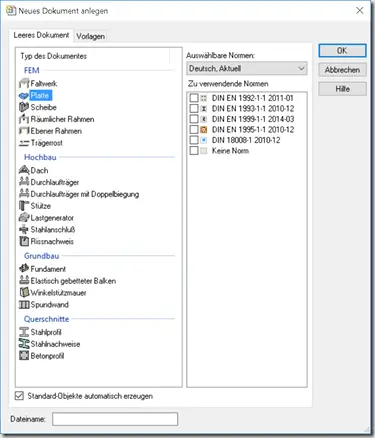Click the Platte icon in FEM list

[24, 96]
